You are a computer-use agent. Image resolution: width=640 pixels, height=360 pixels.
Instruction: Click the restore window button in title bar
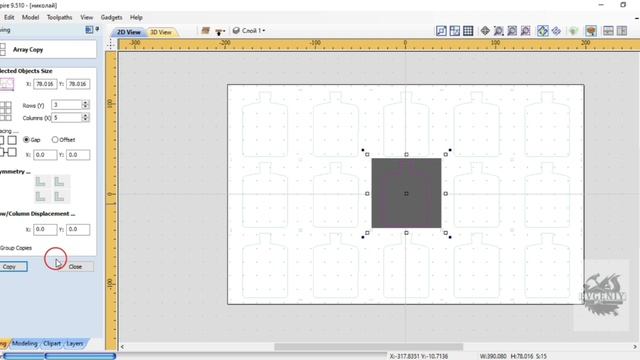pyautogui.click(x=623, y=5)
